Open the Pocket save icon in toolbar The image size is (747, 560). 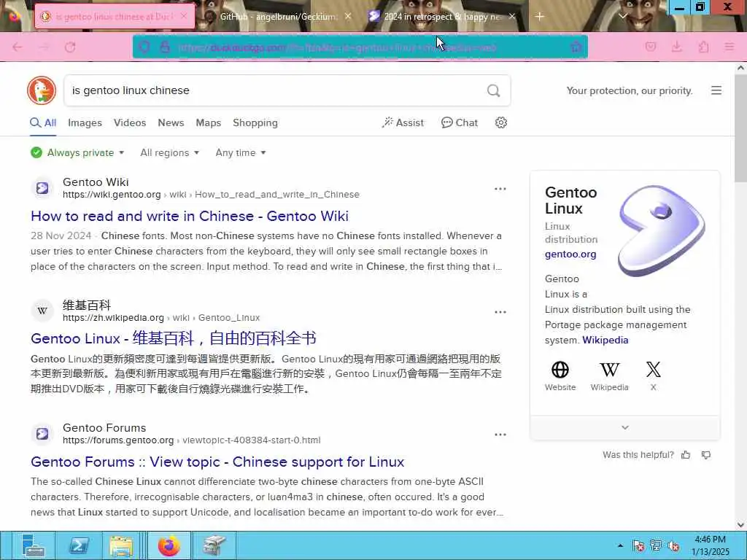coord(651,47)
